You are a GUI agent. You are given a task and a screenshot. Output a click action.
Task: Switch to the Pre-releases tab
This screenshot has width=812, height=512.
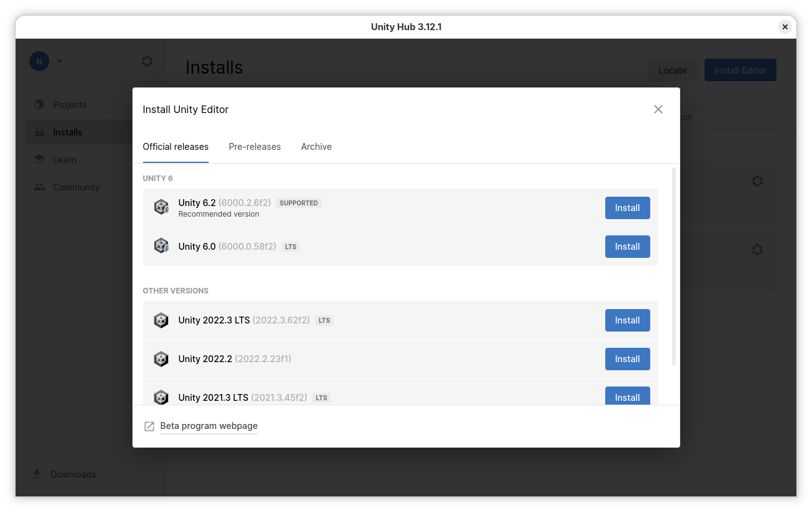click(254, 147)
